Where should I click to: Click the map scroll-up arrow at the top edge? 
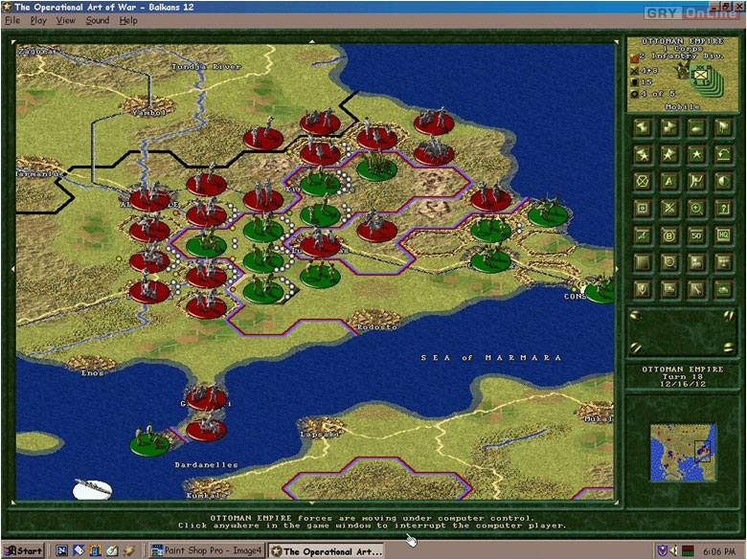pos(312,41)
